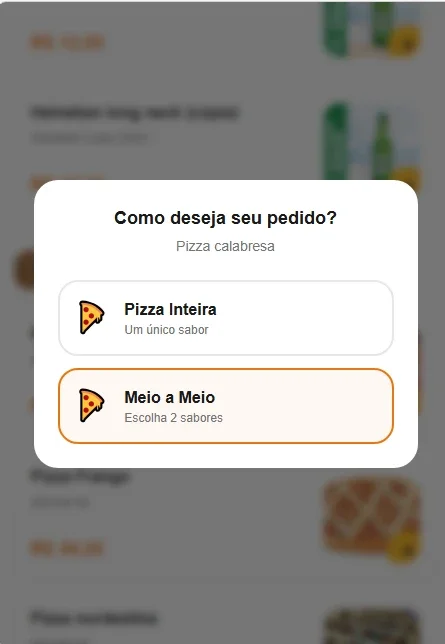
Task: Tap the yellow add button on the topmost beer image
Action: pos(404,42)
